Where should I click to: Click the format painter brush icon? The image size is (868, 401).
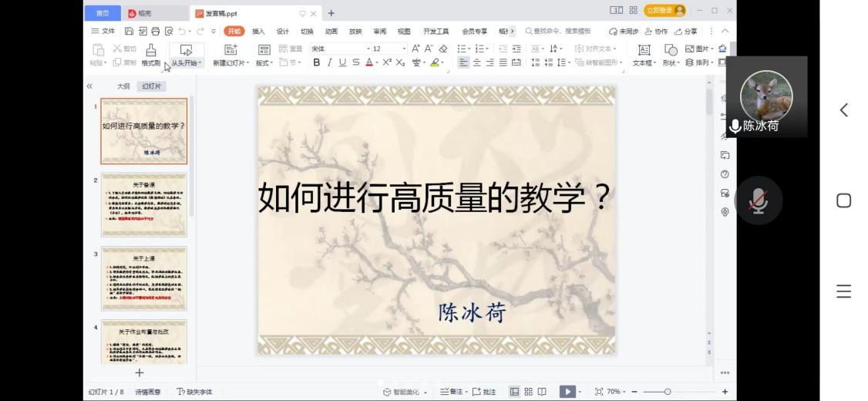(150, 50)
